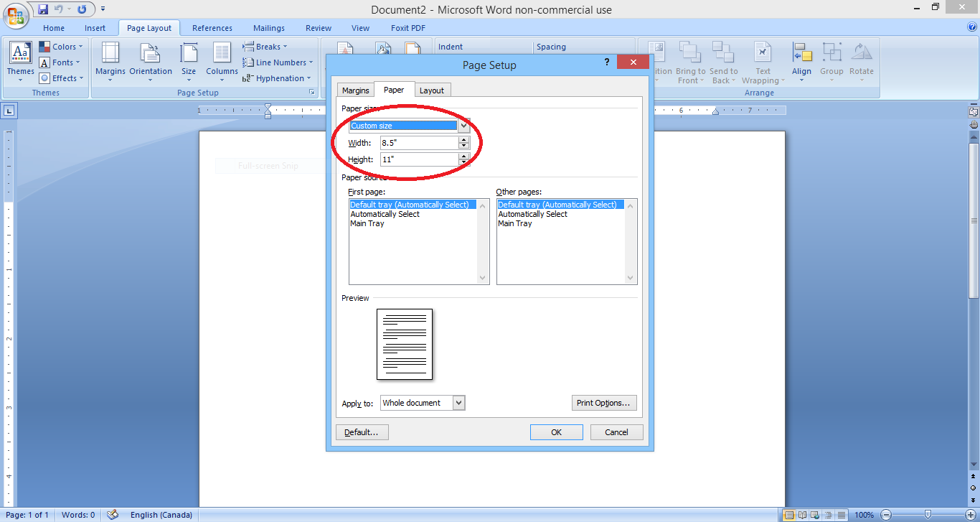Click the Width input field
Image resolution: width=980 pixels, height=522 pixels.
tap(420, 143)
